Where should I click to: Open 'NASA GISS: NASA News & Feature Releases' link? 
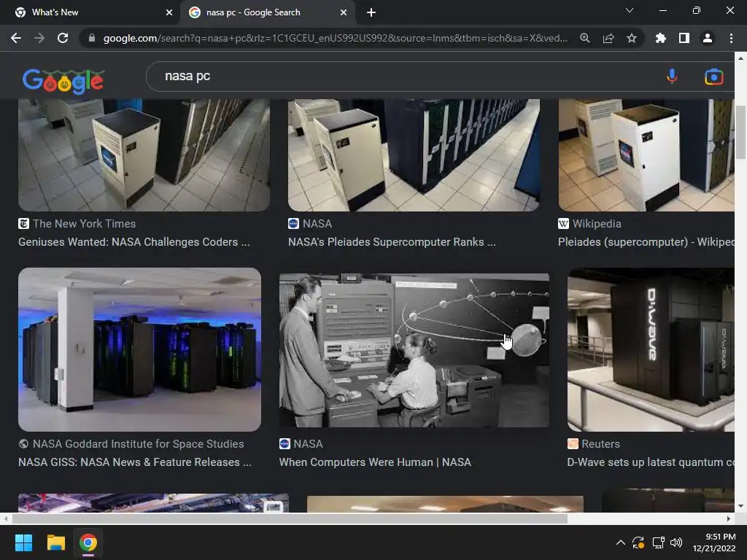coord(135,462)
